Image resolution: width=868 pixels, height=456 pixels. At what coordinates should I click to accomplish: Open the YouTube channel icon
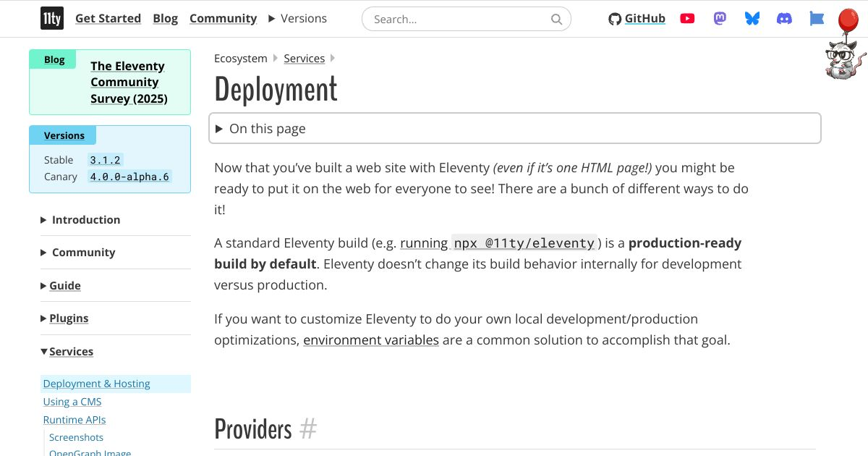686,18
